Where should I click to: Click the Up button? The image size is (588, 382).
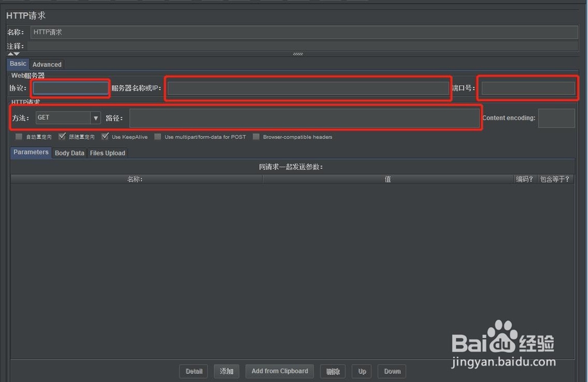point(362,371)
